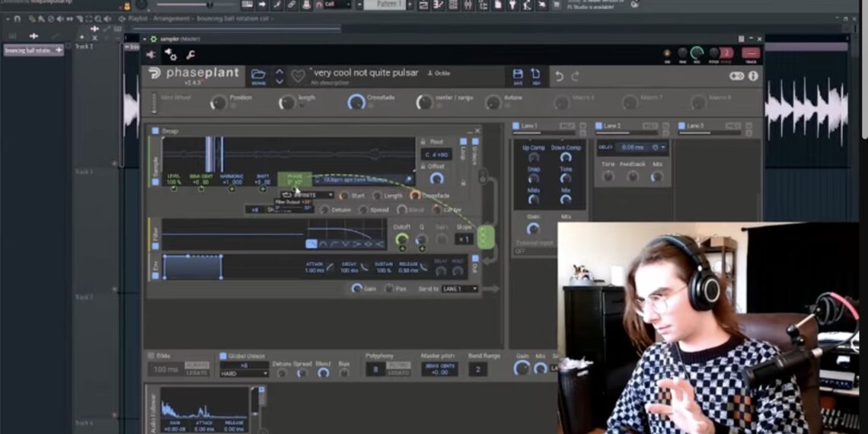Viewport: 868px width, 434px height.
Task: Close the Group generator panel
Action: click(x=477, y=131)
